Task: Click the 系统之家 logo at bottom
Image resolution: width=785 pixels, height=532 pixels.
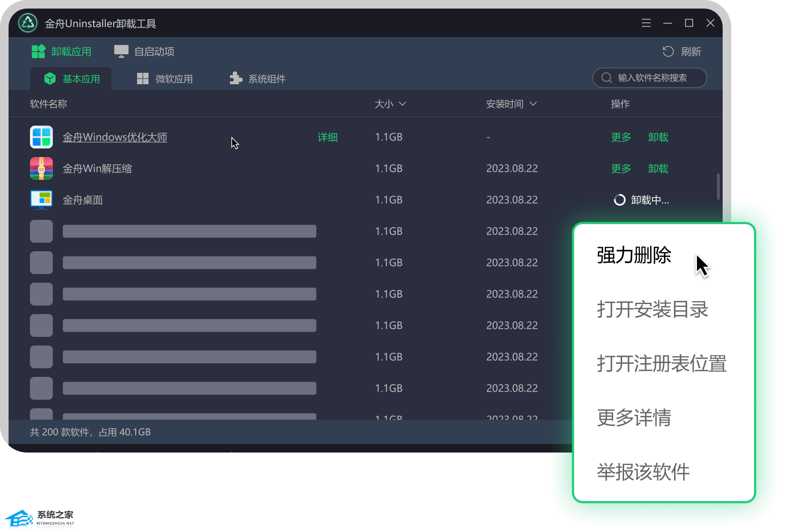Action: [40, 519]
